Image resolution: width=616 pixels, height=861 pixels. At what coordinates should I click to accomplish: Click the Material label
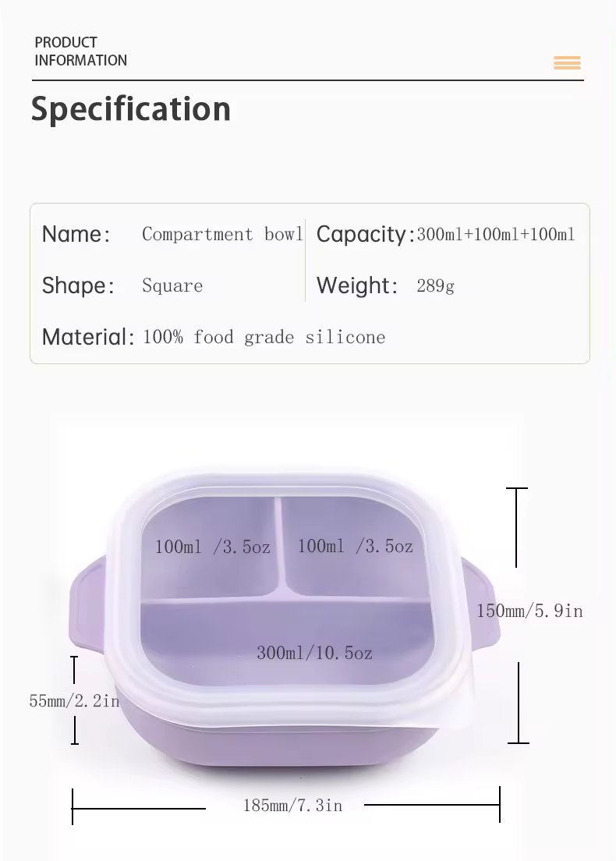pos(88,337)
